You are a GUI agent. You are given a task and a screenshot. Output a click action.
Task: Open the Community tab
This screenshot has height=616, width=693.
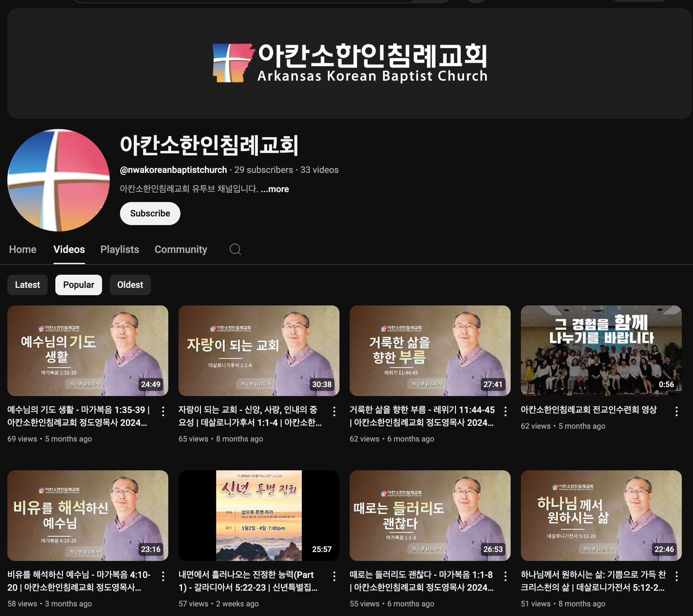181,249
